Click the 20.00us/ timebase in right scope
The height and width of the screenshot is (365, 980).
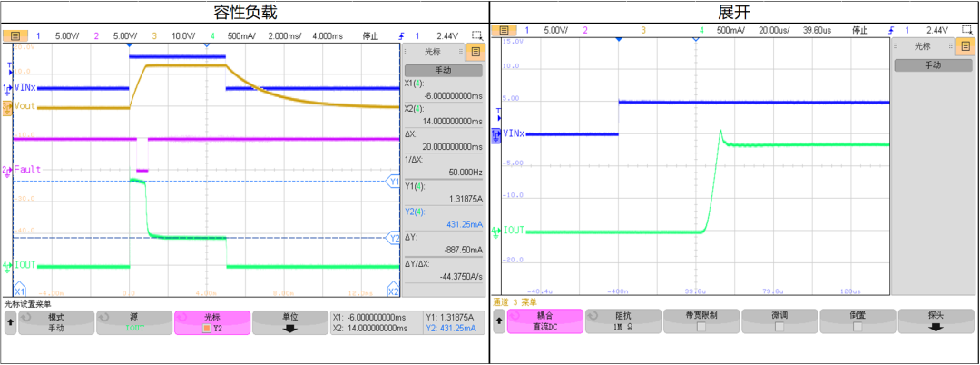(774, 29)
